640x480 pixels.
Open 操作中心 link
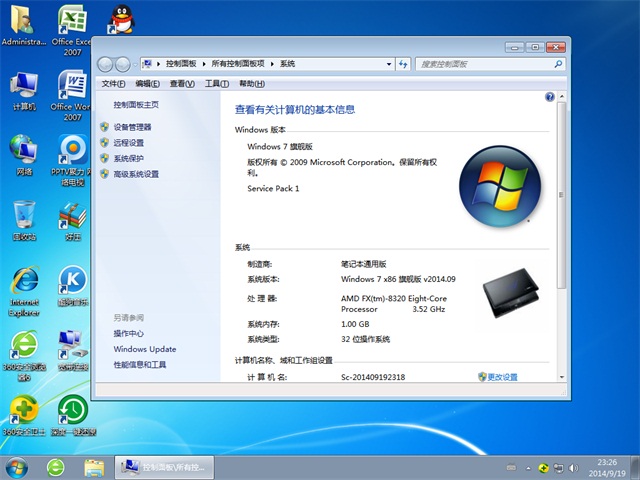[129, 333]
